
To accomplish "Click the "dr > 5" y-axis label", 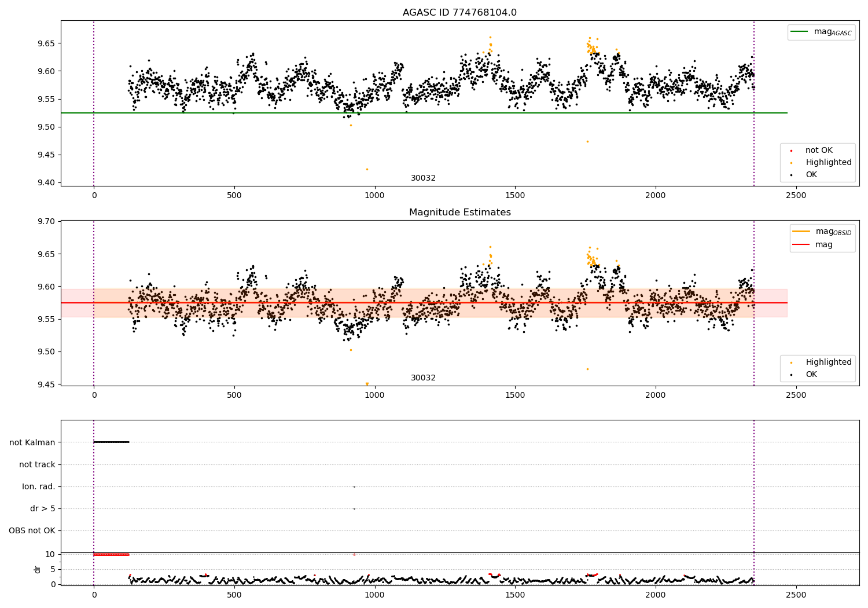I will (43, 509).
